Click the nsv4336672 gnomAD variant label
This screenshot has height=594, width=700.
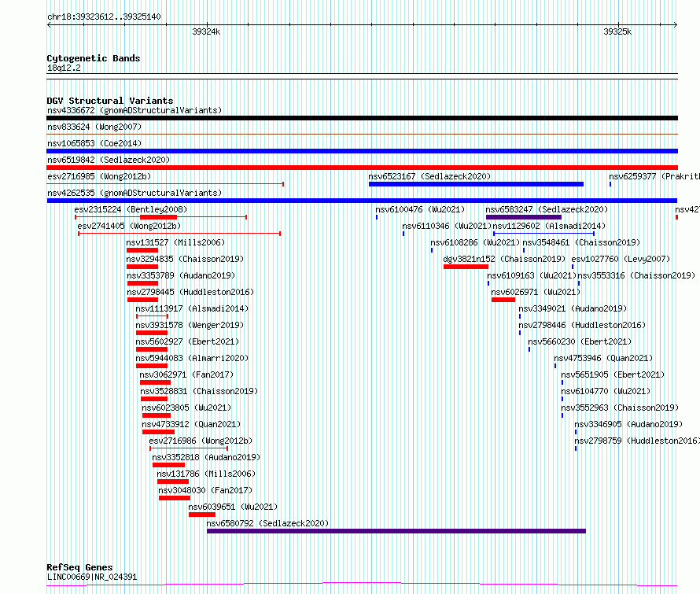pyautogui.click(x=134, y=110)
